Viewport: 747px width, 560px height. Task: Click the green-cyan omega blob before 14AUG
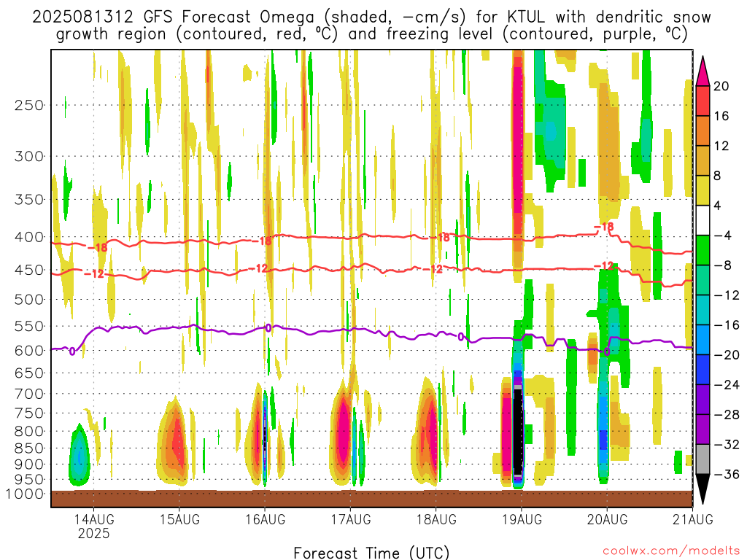pos(80,456)
